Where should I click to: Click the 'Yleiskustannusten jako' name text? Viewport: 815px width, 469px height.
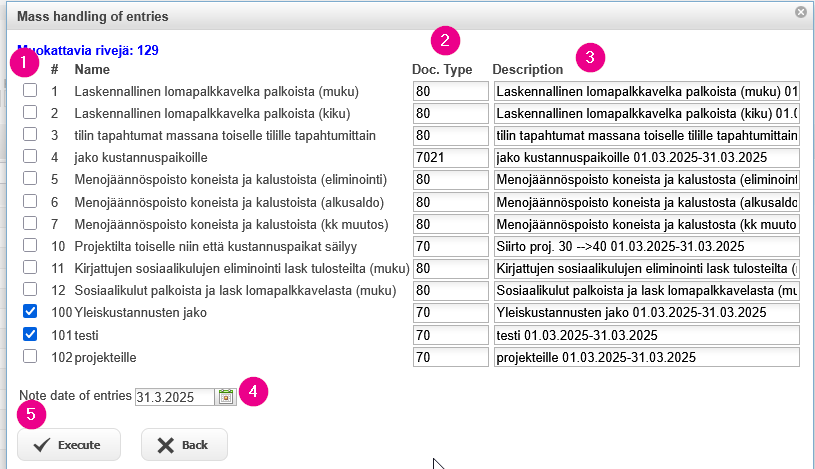pos(140,312)
